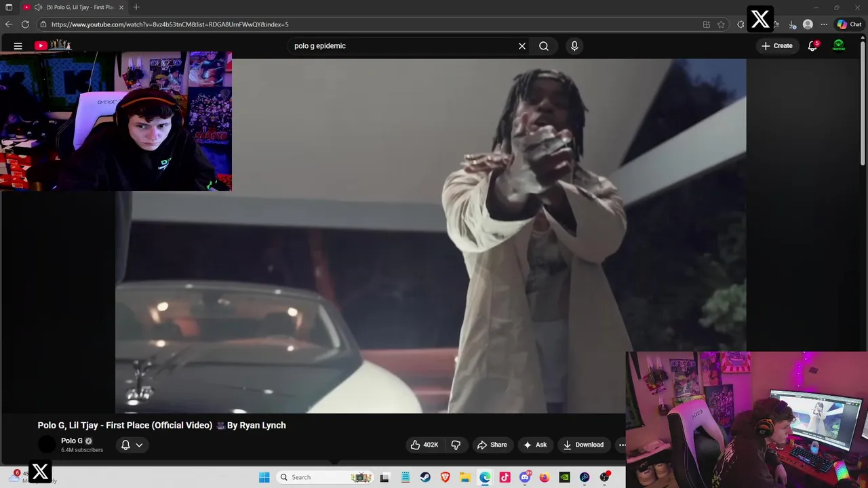Open more actions ellipsis under video
The image size is (868, 488).
point(621,445)
